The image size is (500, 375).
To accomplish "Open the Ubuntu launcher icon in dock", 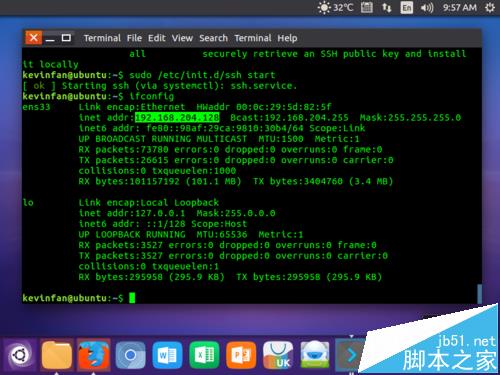I will [19, 355].
